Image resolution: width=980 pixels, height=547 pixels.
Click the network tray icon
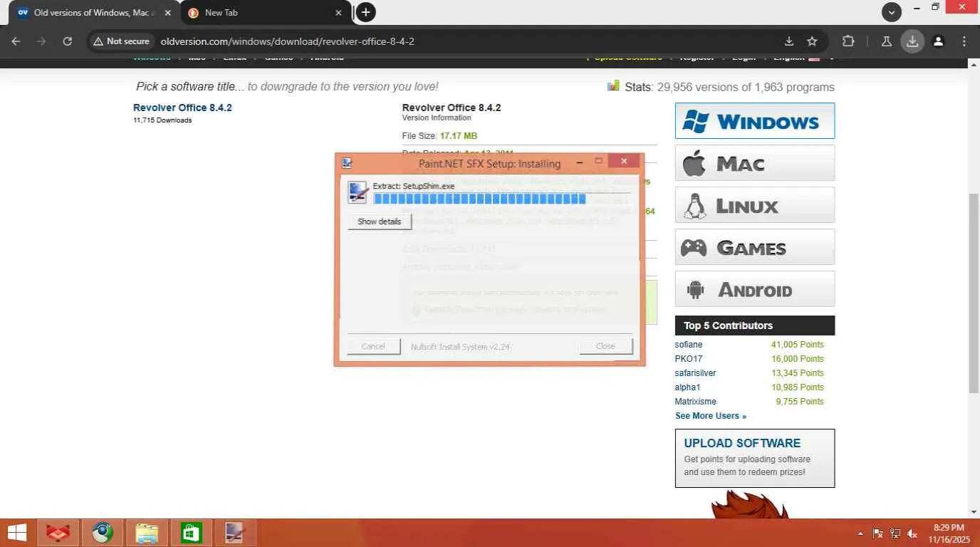[895, 533]
